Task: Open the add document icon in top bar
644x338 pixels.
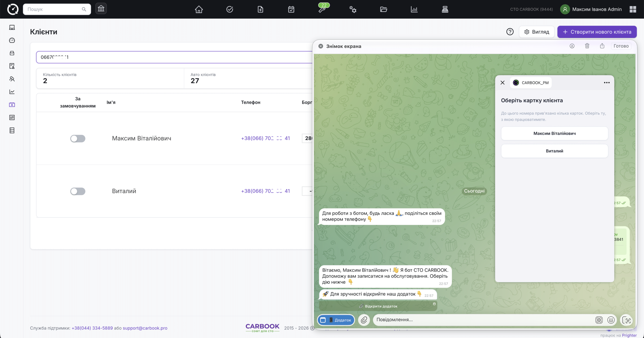Action: click(260, 10)
